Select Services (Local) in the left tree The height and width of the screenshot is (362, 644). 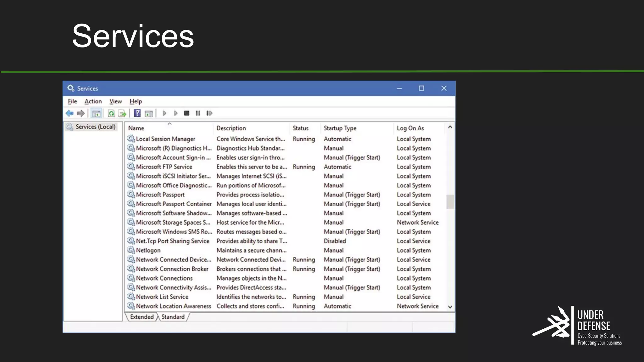tap(95, 127)
